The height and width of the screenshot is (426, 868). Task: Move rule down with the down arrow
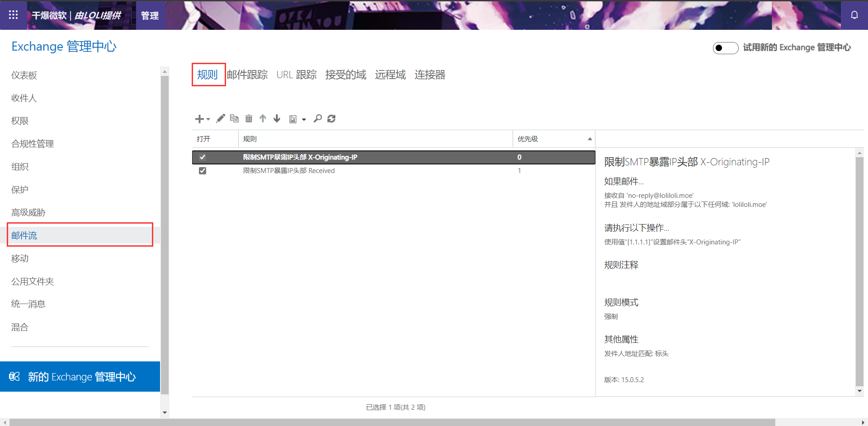pyautogui.click(x=277, y=118)
